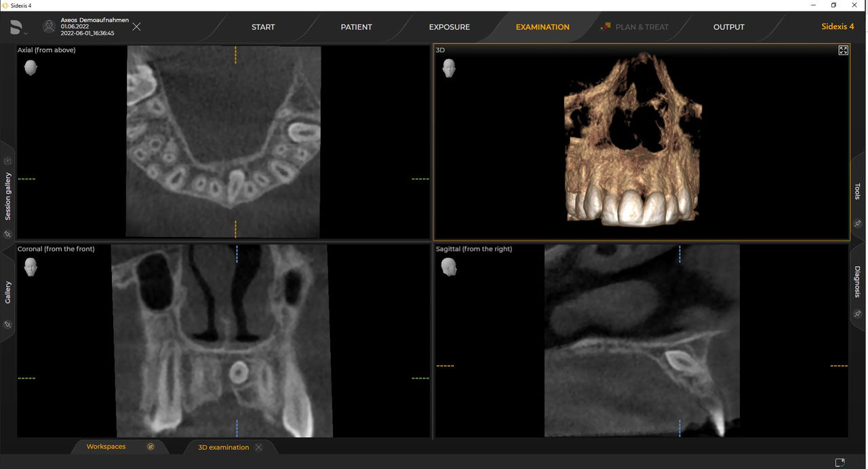Click the Sidexis logo icon
This screenshot has width=868, height=469.
pyautogui.click(x=16, y=26)
